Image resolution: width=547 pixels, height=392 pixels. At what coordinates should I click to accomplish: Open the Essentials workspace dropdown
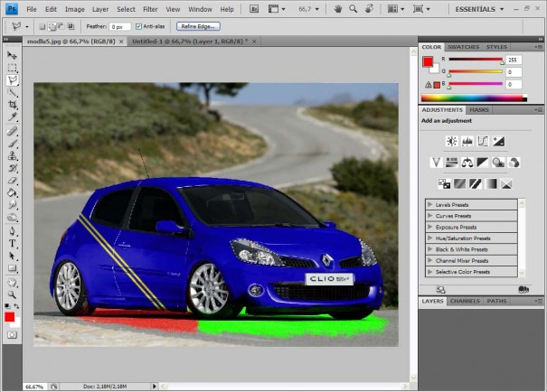click(479, 9)
